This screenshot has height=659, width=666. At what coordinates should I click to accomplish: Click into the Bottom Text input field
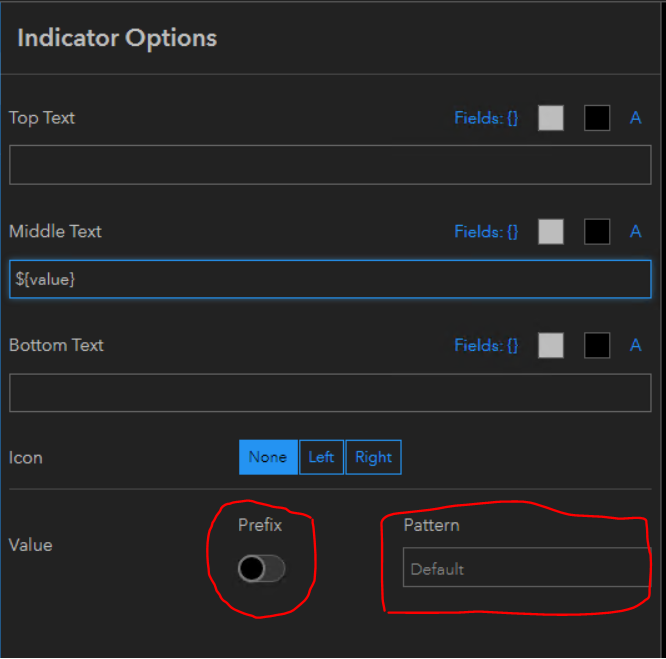click(330, 393)
